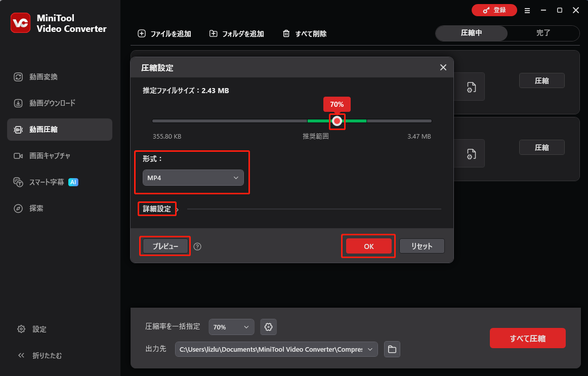Screen dimensions: 588x376
Task: Switch to the 完了 tab
Action: click(543, 33)
